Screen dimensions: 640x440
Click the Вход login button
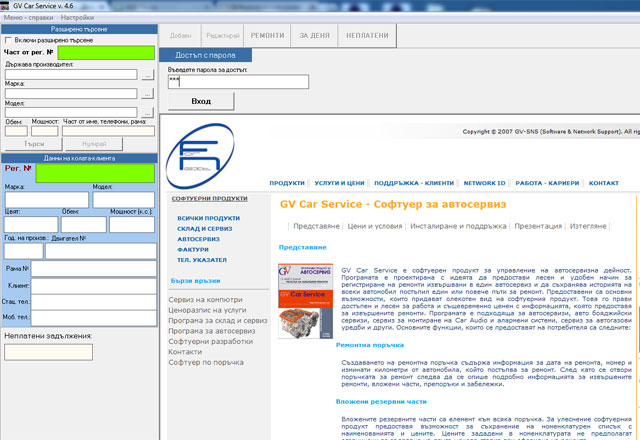[201, 101]
